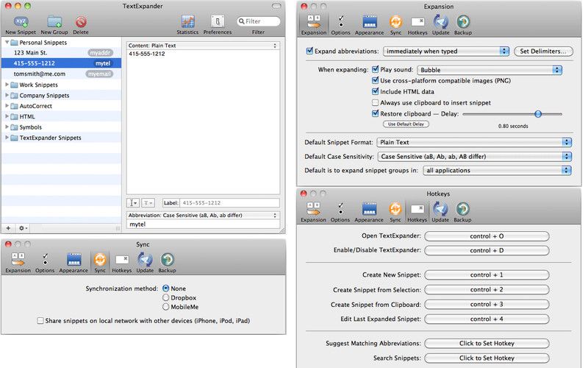The height and width of the screenshot is (368, 588).
Task: Click New Snippet icon in TextExpander toolbar
Action: pos(21,22)
